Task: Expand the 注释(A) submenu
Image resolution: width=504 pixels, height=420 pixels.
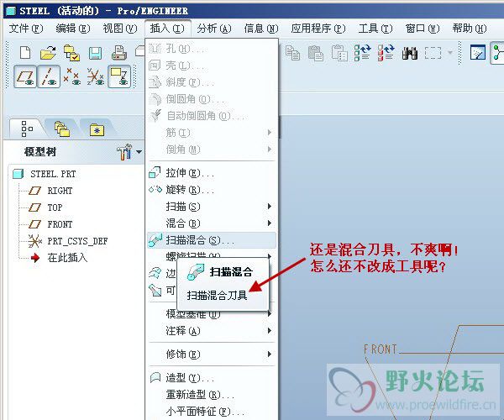Action: pyautogui.click(x=212, y=331)
